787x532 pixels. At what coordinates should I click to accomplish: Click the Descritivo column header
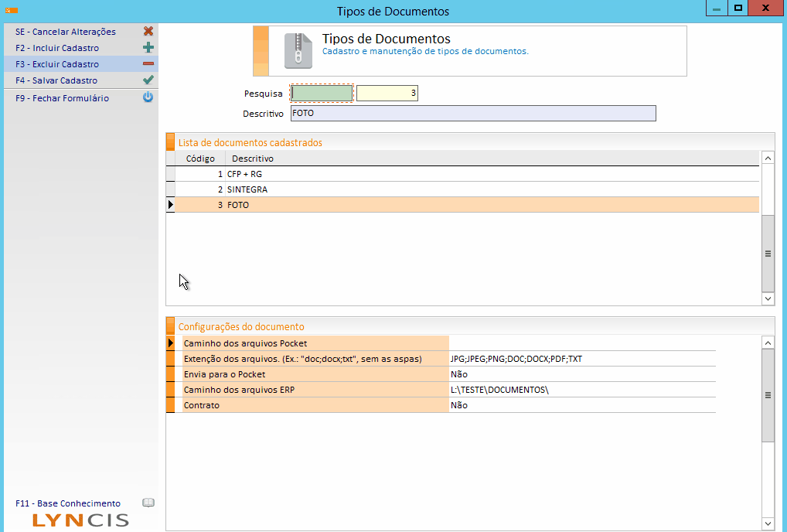(x=253, y=159)
